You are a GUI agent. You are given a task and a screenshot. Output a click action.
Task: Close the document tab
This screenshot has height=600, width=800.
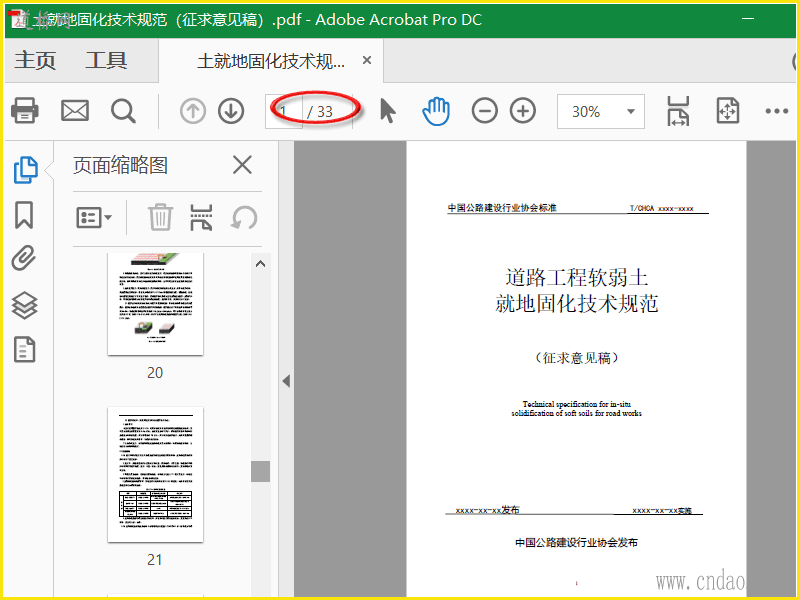point(366,60)
